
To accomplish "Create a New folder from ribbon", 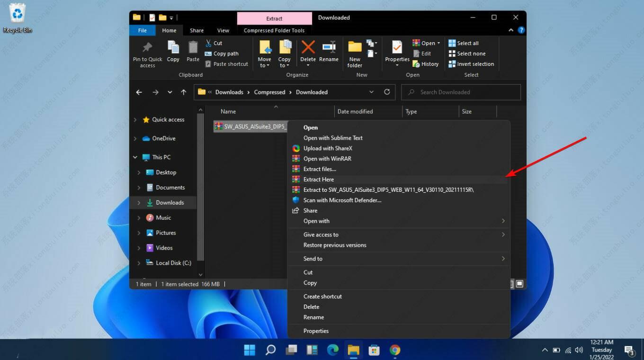I will [x=355, y=48].
